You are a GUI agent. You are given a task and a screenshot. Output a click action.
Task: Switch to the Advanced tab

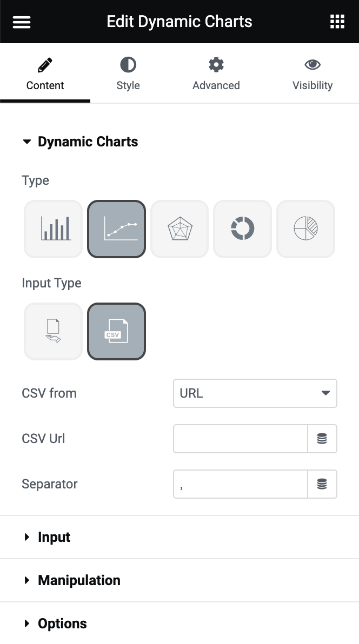[216, 75]
